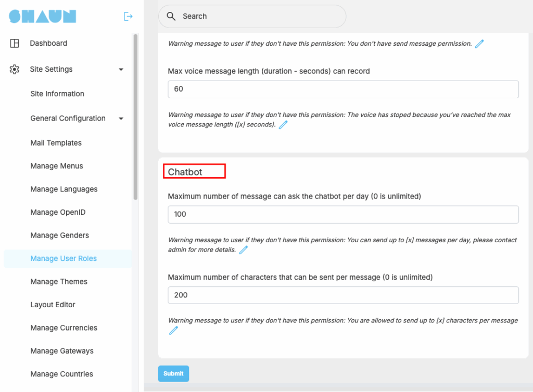Collapse the Site Settings menu arrow

coord(121,69)
